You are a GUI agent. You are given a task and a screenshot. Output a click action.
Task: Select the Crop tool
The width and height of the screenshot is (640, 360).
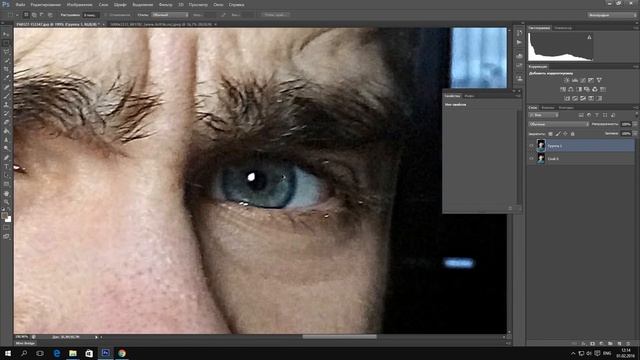click(6, 69)
